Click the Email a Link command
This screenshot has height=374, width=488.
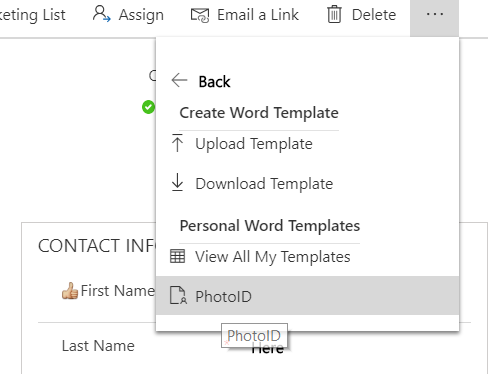pos(245,15)
